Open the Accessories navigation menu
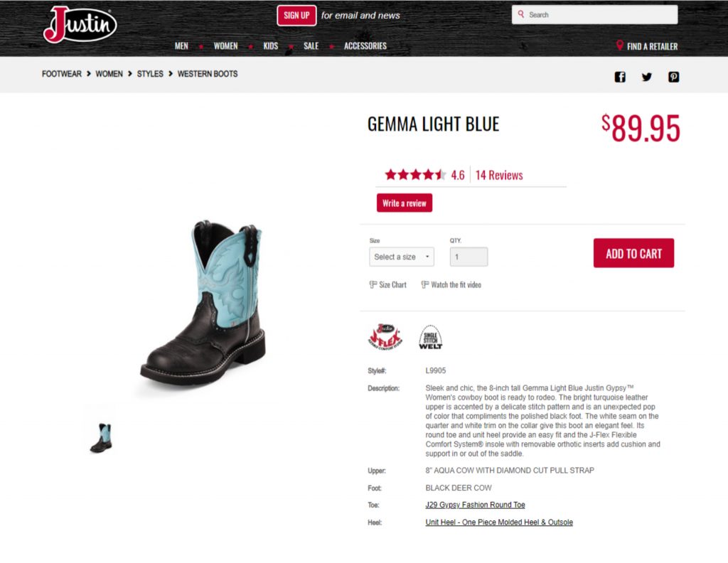 (365, 46)
